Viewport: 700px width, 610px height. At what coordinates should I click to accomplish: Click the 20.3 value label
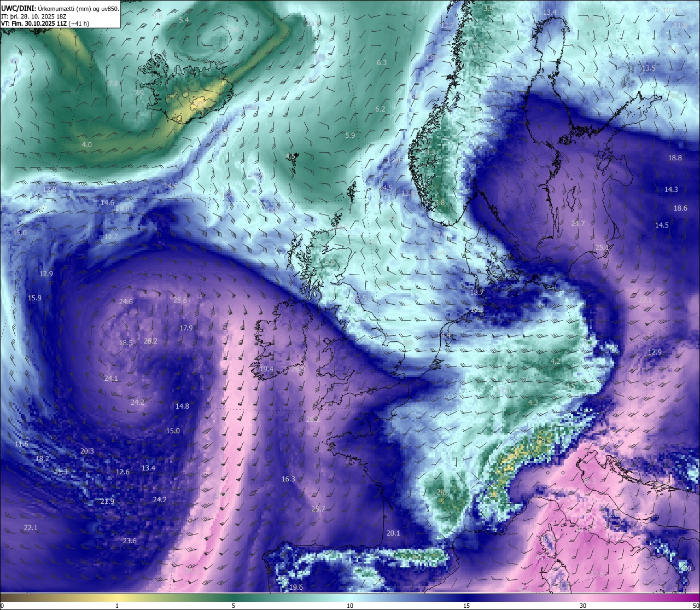point(87,451)
